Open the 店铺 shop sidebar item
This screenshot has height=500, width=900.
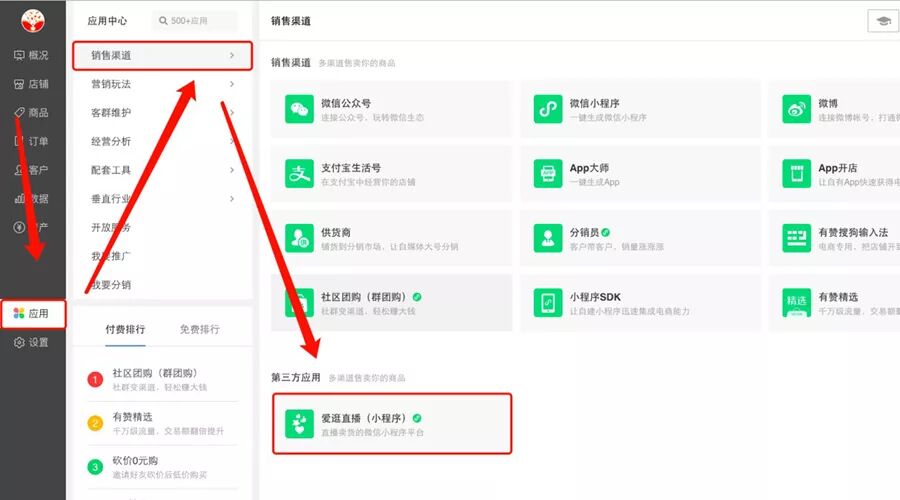tap(32, 84)
